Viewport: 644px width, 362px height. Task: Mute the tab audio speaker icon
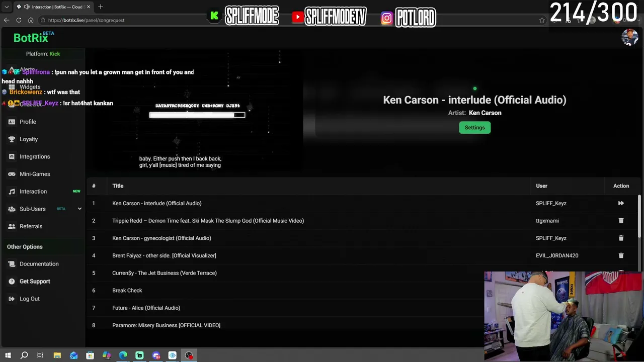[26, 7]
